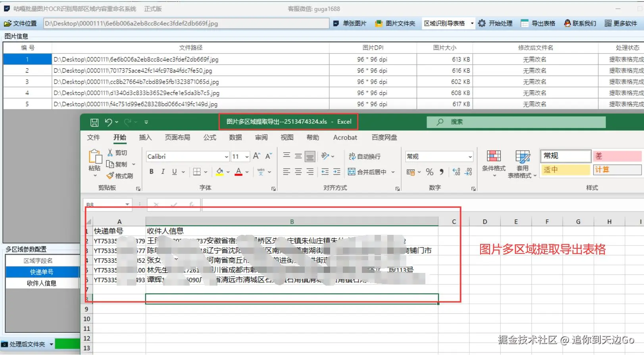Screen dimensions: 644x355
Task: Expand the Fill Color dropdown arrow
Action: [x=228, y=172]
